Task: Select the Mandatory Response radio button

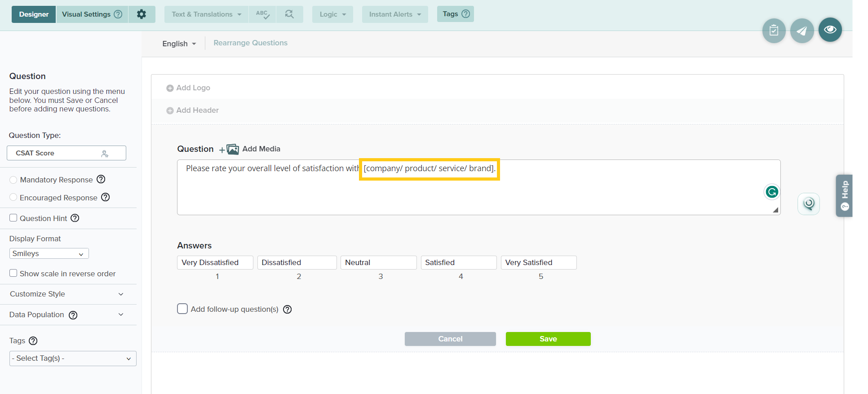Action: tap(13, 180)
